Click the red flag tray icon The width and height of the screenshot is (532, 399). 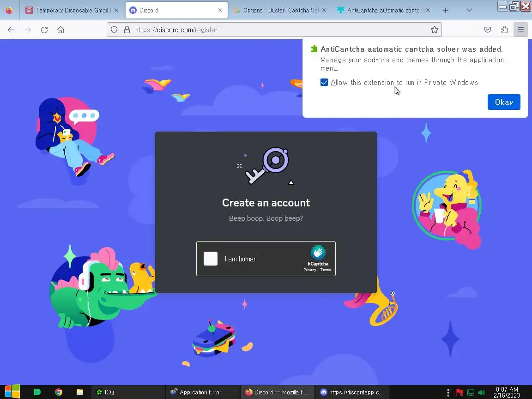coord(459,393)
